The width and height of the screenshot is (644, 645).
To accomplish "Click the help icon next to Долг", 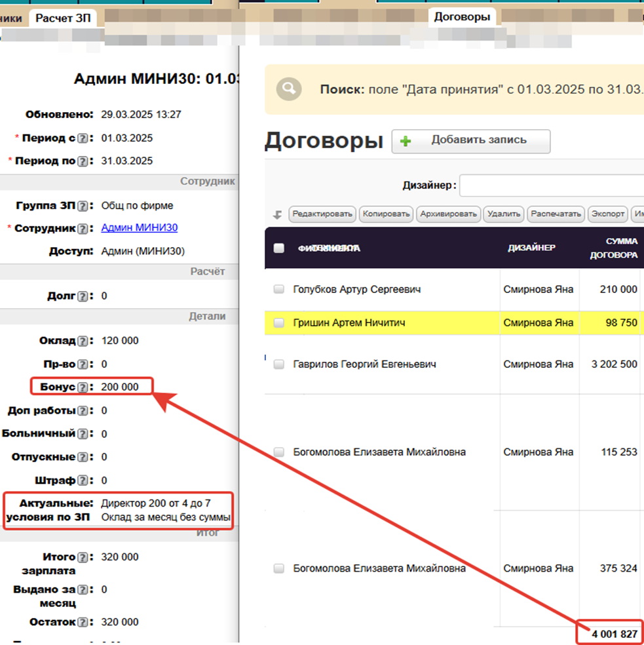I will (83, 296).
